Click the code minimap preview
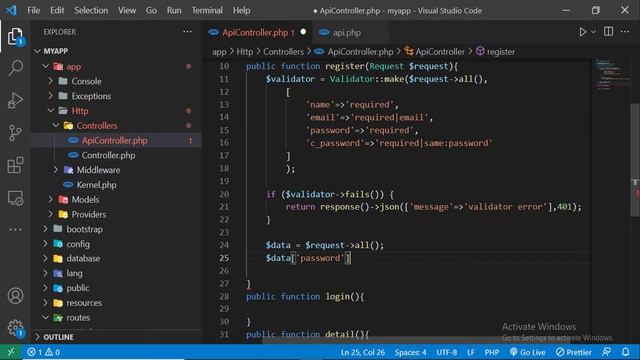The height and width of the screenshot is (360, 640). [x=612, y=74]
